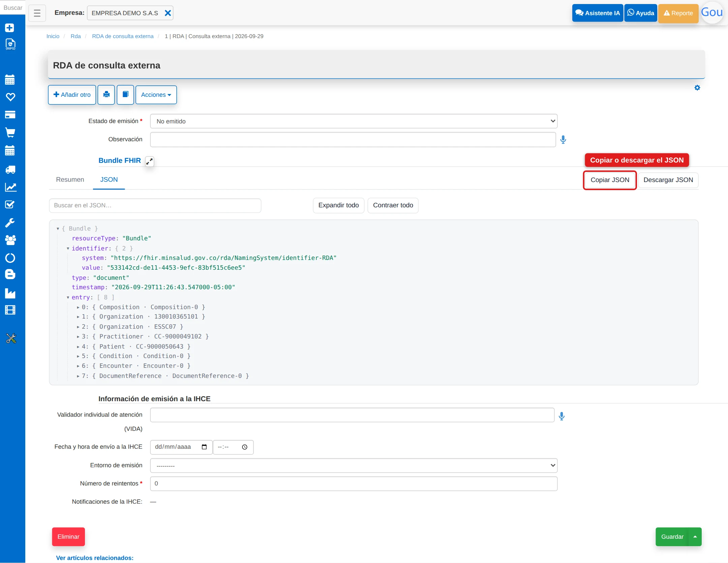Open the Acciones dropdown menu
This screenshot has width=728, height=563.
pos(156,95)
